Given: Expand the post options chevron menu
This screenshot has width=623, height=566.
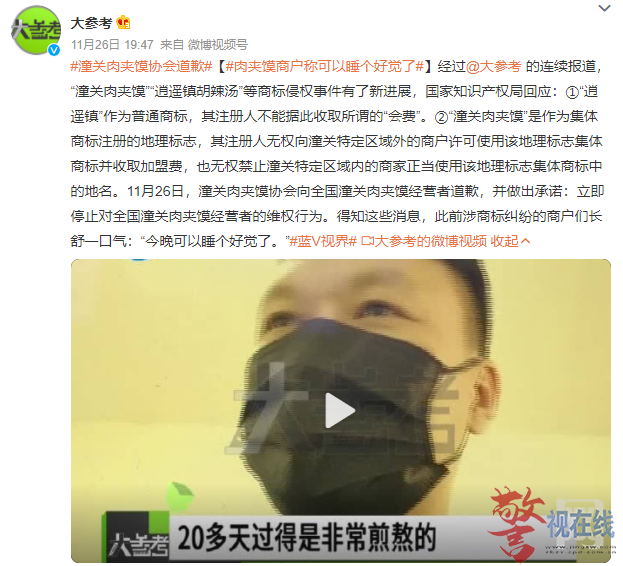Looking at the screenshot, I should pos(604,8).
